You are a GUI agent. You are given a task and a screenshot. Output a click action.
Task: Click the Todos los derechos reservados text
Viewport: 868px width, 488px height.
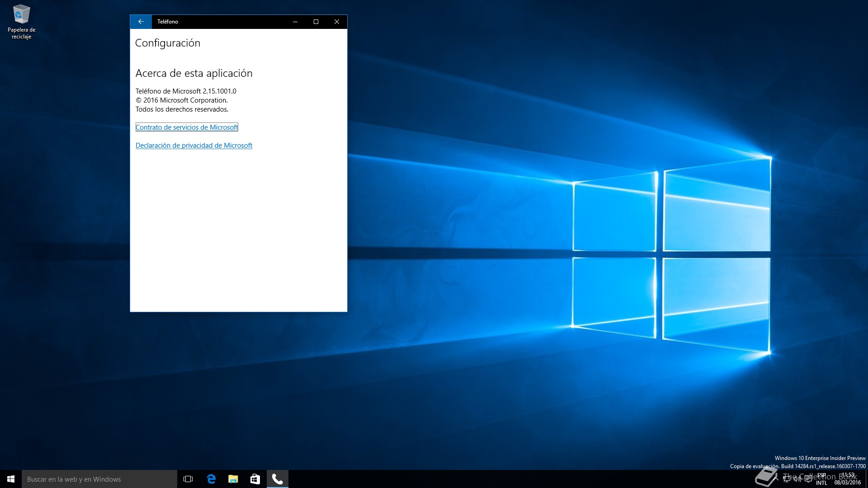point(182,109)
